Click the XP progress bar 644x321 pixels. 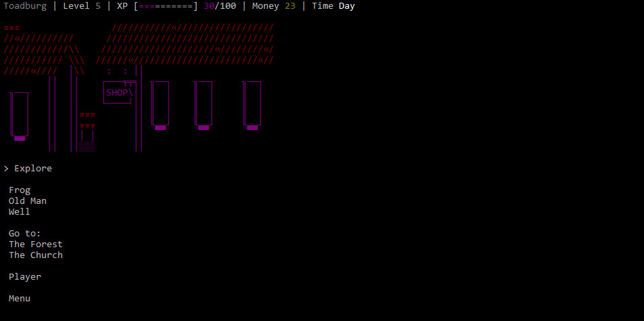(x=166, y=6)
